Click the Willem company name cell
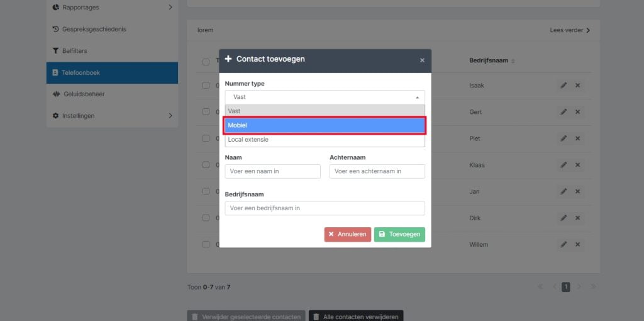Viewport: 644px width, 321px height. pyautogui.click(x=479, y=245)
